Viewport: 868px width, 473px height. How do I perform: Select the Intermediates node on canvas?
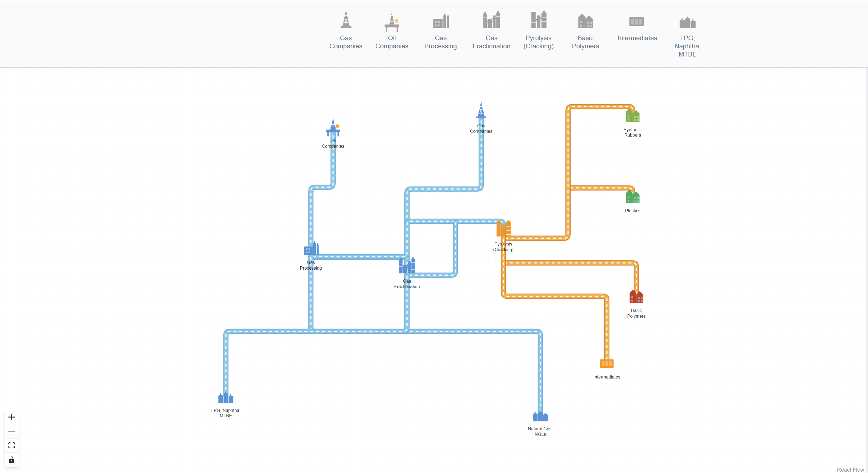pyautogui.click(x=606, y=364)
